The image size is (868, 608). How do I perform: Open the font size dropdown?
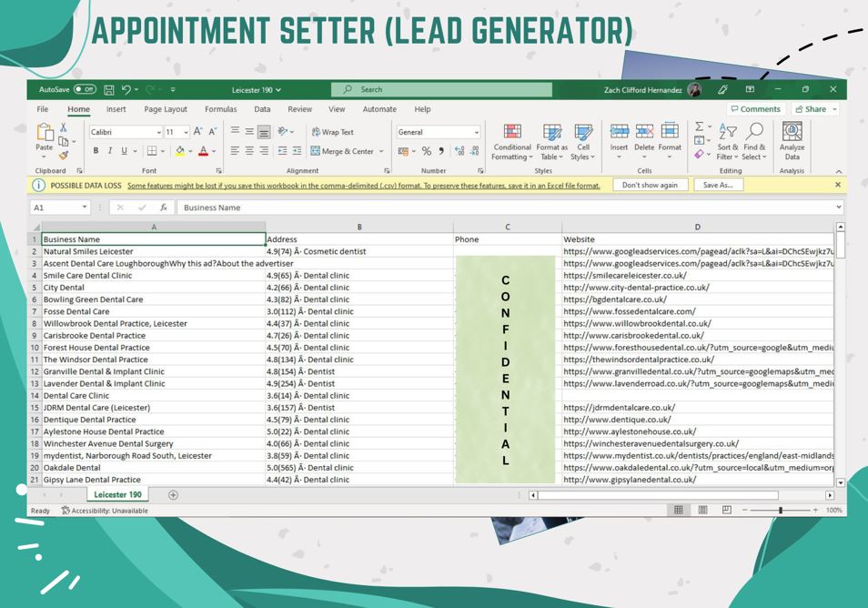click(186, 132)
